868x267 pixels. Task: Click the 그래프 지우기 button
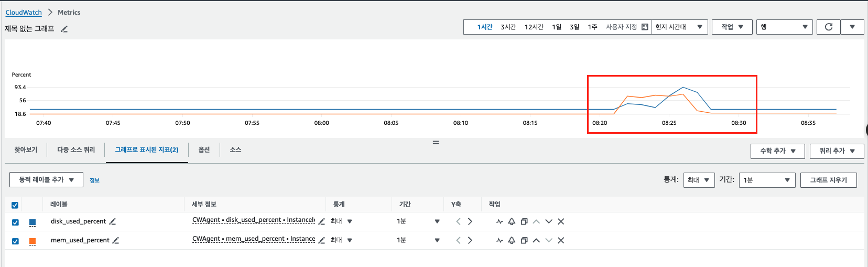coord(828,180)
